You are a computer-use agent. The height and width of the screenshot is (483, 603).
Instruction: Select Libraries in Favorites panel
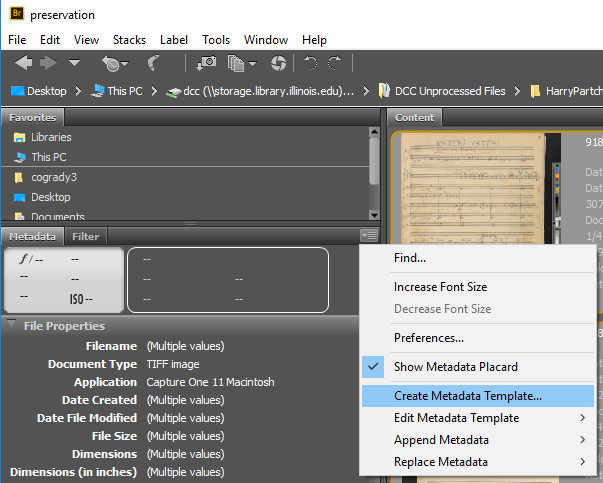50,137
